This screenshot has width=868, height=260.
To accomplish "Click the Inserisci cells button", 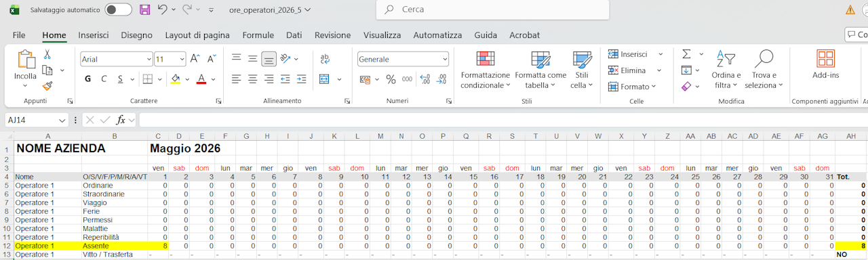I will 629,54.
